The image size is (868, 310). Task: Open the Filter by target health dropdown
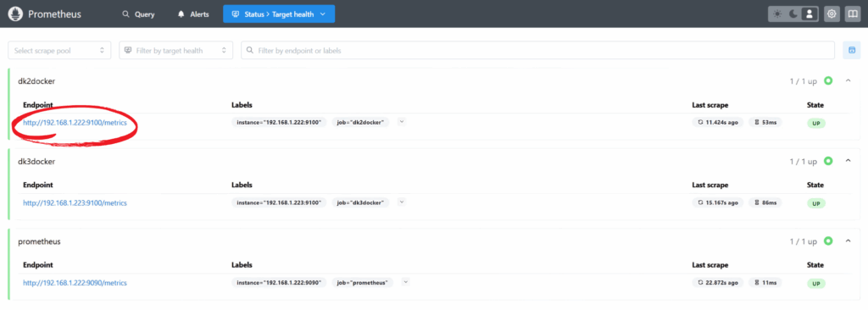(176, 50)
